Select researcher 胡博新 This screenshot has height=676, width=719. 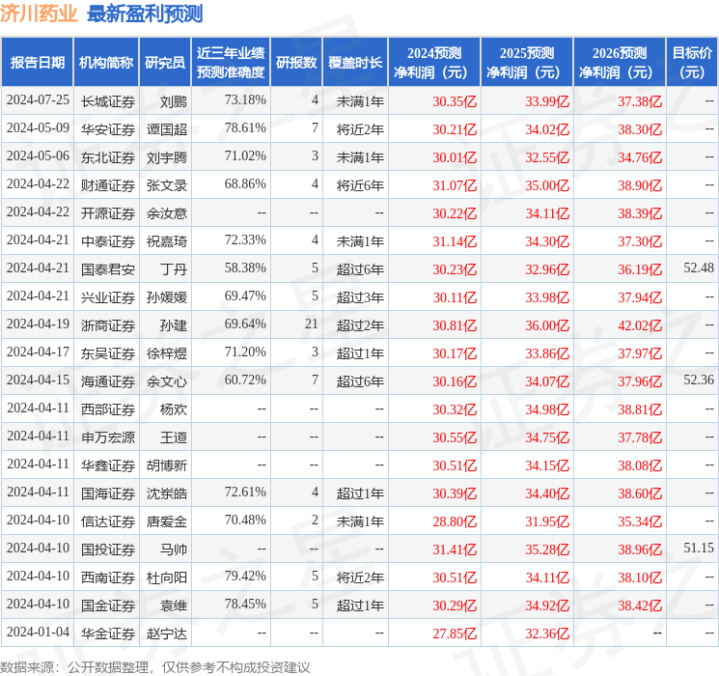(x=167, y=465)
